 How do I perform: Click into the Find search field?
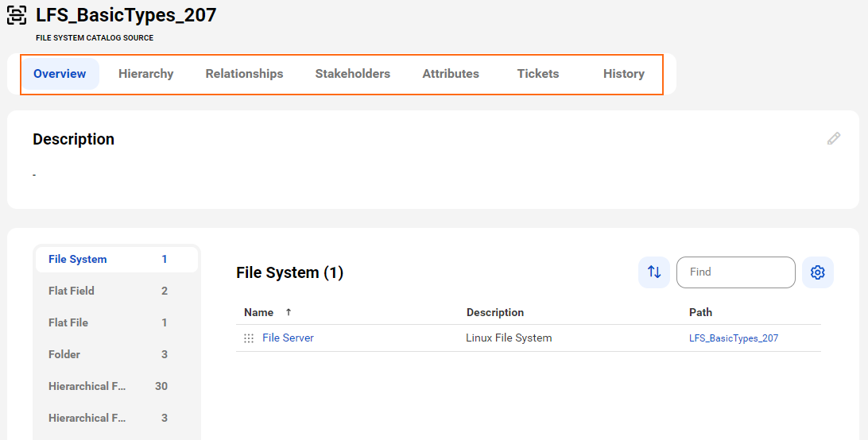[736, 272]
